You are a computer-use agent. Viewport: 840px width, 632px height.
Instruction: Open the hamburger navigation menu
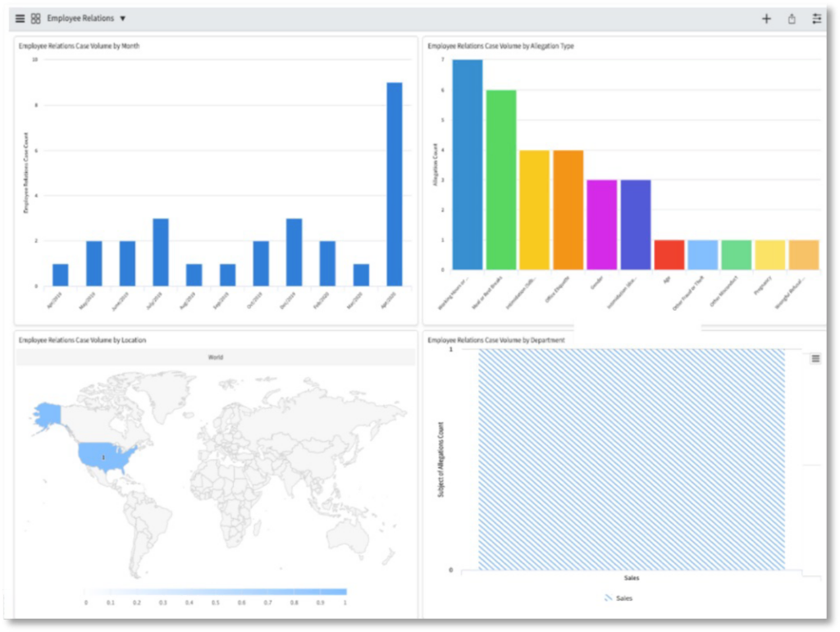21,18
